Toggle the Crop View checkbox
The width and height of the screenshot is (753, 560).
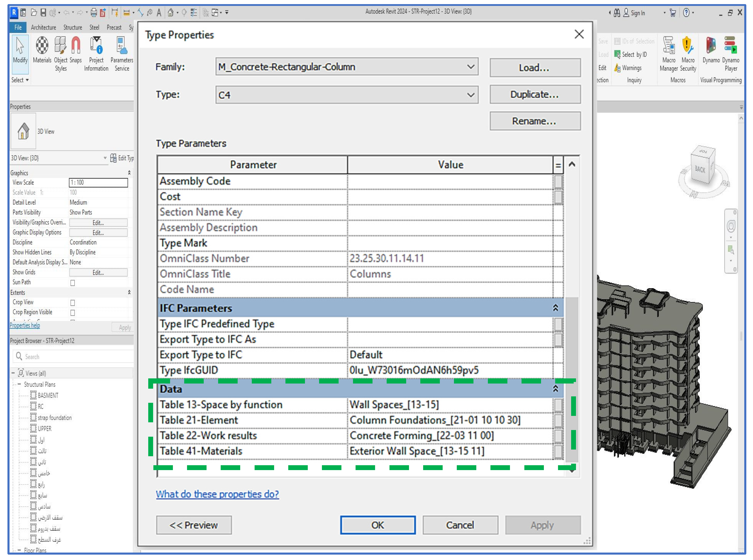click(x=72, y=303)
